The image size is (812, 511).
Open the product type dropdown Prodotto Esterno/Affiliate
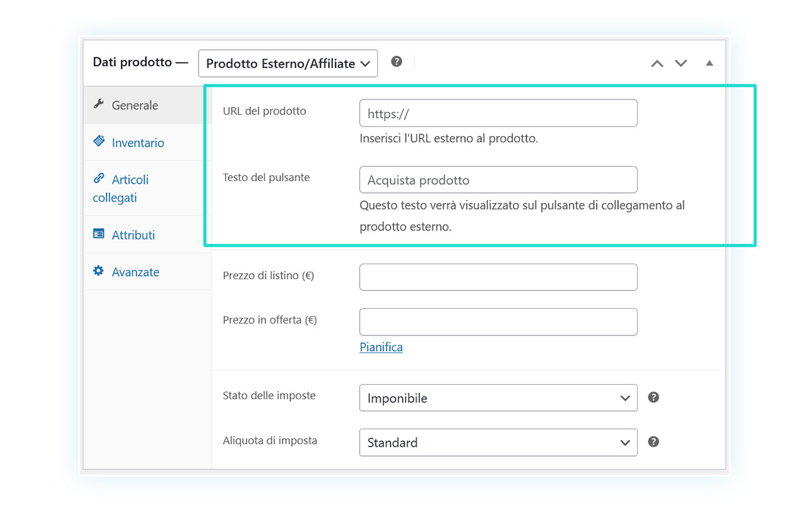click(288, 63)
